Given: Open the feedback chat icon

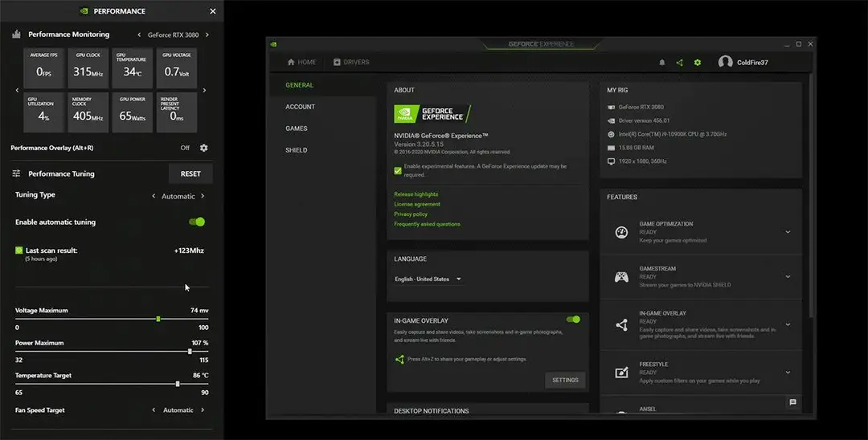Looking at the screenshot, I should 792,402.
